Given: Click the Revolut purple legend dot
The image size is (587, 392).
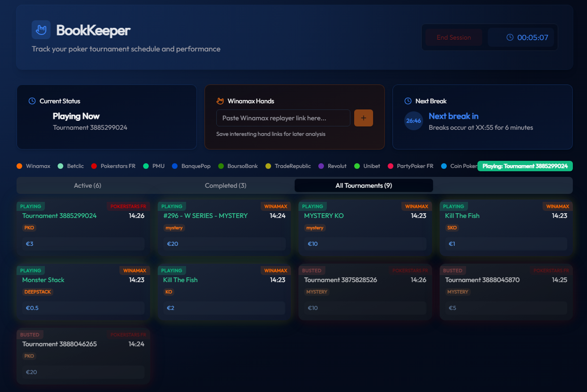Looking at the screenshot, I should point(322,166).
